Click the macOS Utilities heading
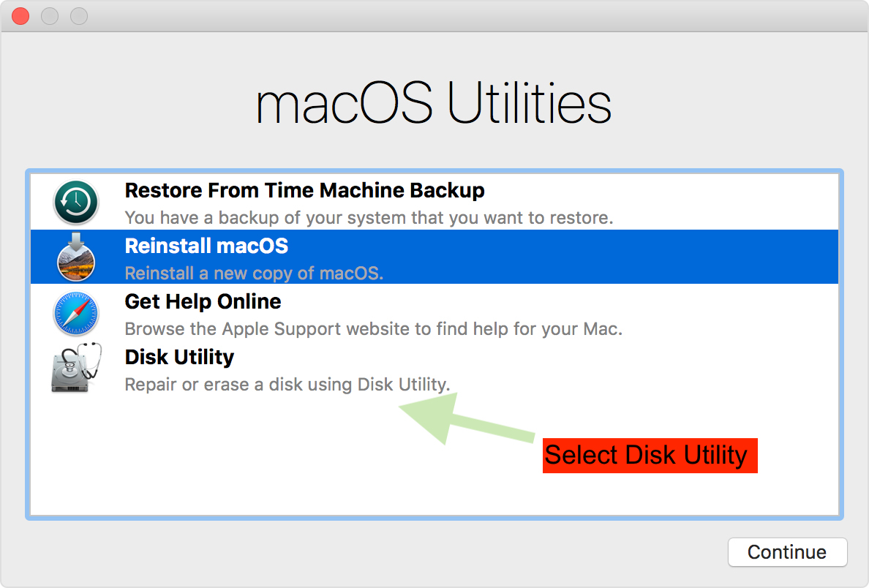 pyautogui.click(x=434, y=105)
